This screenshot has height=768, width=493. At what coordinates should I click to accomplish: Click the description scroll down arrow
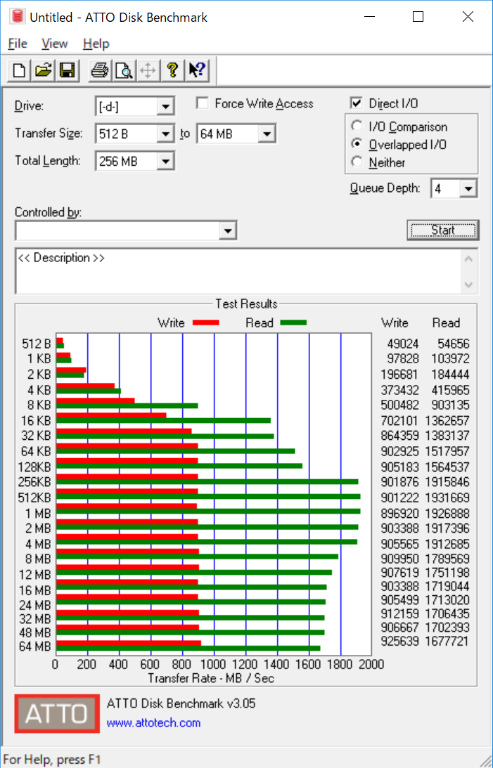pos(469,284)
